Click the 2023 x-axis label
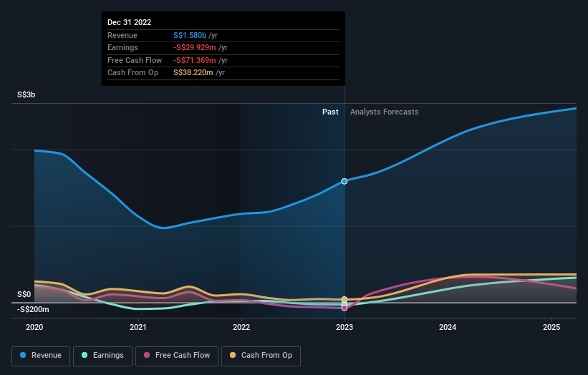Image resolution: width=588 pixels, height=375 pixels. (344, 328)
